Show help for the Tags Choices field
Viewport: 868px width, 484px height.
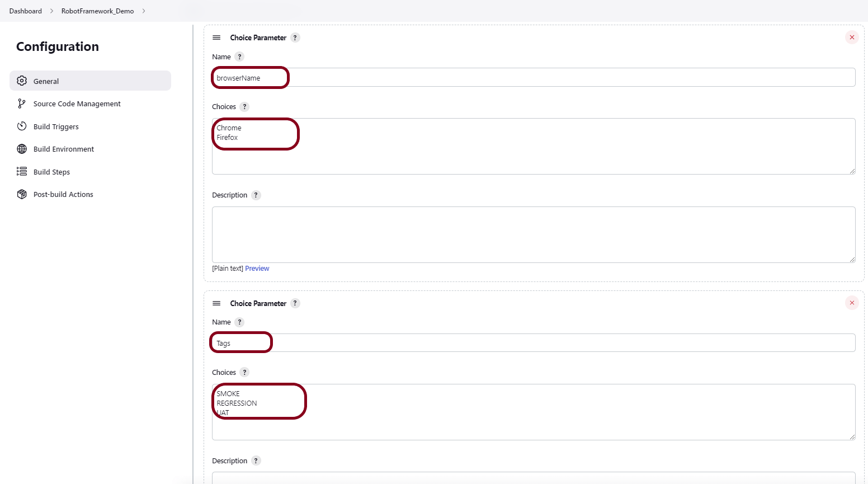pos(244,372)
